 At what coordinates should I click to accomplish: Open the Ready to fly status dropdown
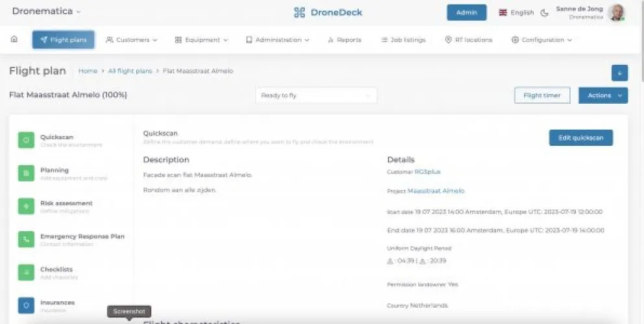click(x=316, y=95)
